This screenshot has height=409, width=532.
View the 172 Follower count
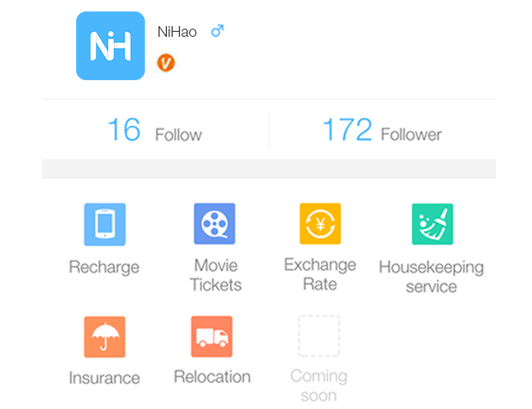(x=347, y=129)
